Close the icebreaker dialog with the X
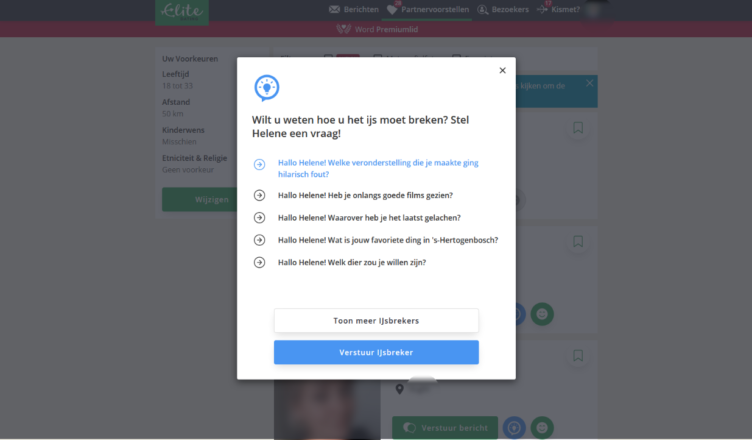Screen dimensions: 752x440 [502, 71]
